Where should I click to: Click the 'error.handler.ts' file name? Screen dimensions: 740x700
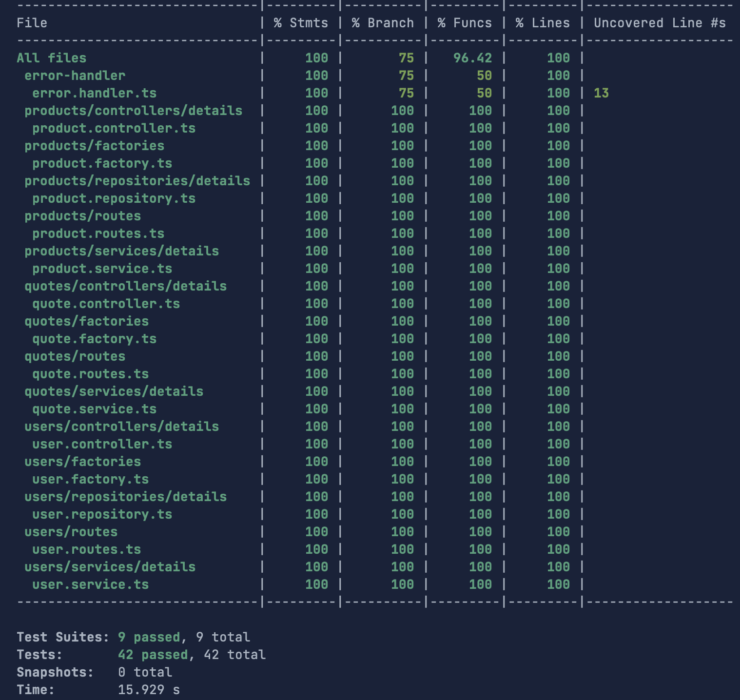click(94, 93)
